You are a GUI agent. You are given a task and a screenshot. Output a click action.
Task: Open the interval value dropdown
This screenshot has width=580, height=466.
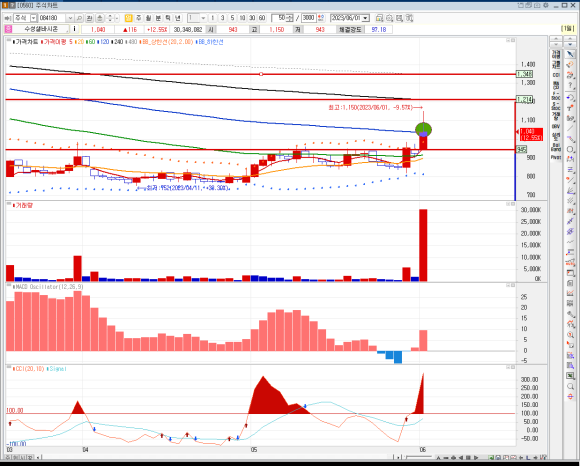[x=203, y=18]
